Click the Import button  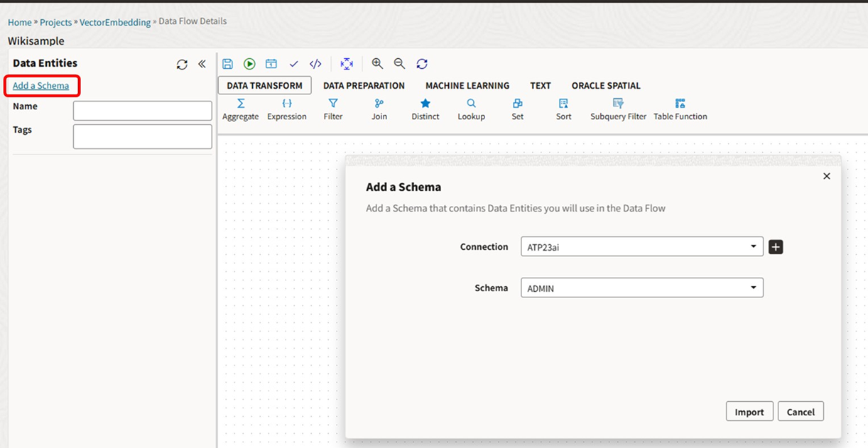[749, 412]
